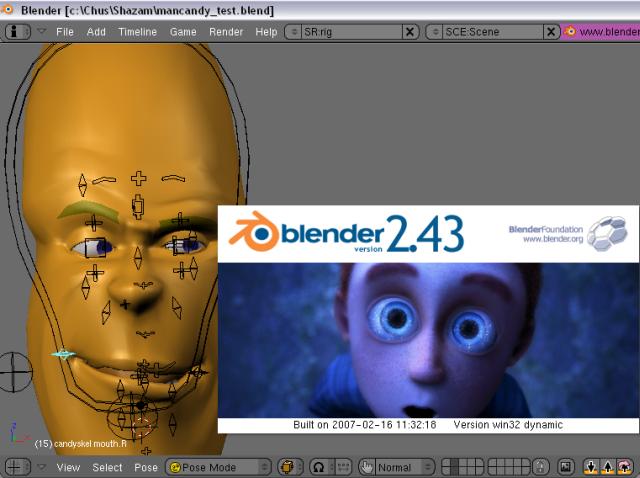This screenshot has height=478, width=640.
Task: Select a layer in the second layer grid
Action: click(x=509, y=467)
